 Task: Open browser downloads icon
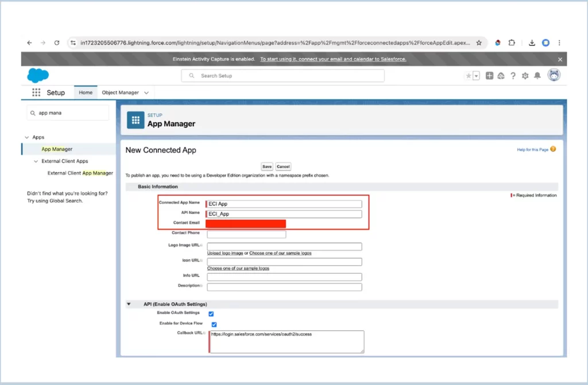point(532,42)
